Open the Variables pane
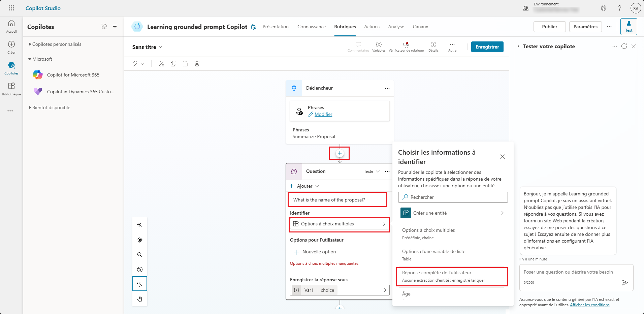 point(379,47)
